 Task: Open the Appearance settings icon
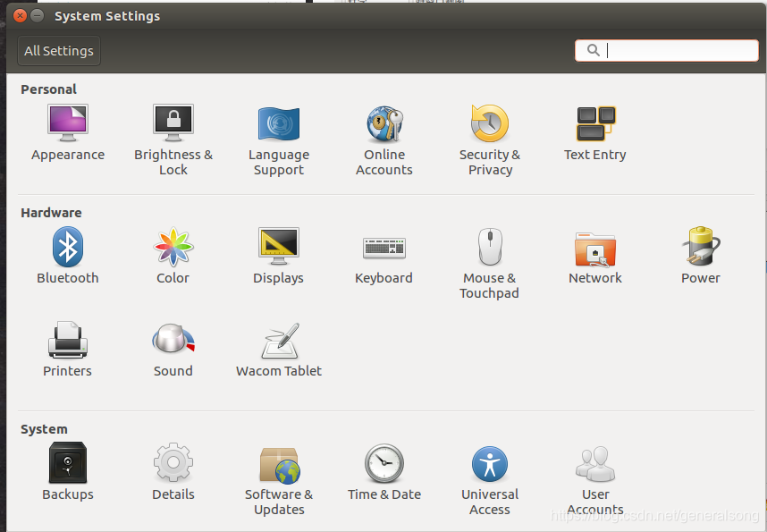[x=68, y=122]
